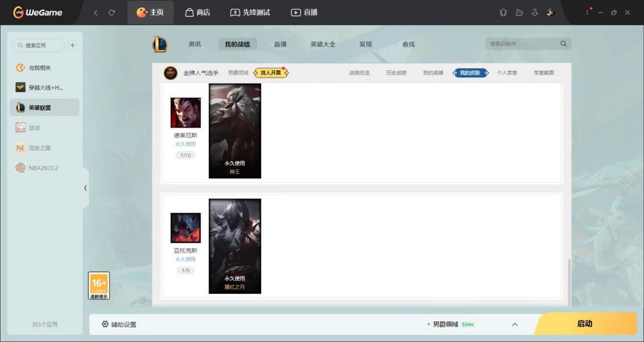Click the 1/10 skin count badge
Screen dimensions: 644x342
185,155
